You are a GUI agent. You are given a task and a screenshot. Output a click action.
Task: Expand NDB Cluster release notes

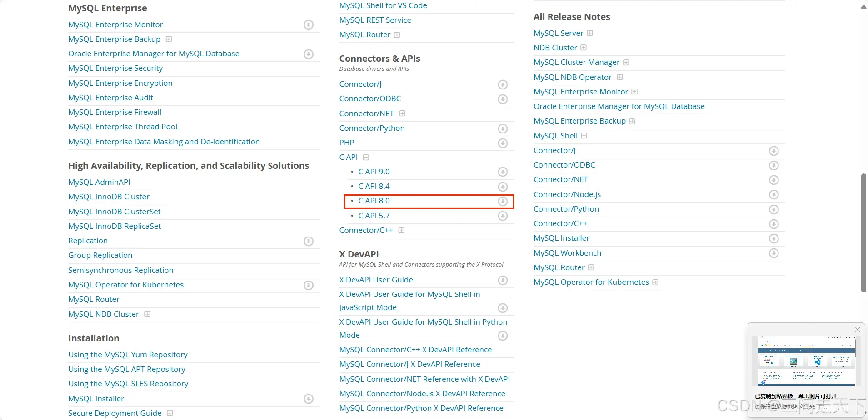584,48
